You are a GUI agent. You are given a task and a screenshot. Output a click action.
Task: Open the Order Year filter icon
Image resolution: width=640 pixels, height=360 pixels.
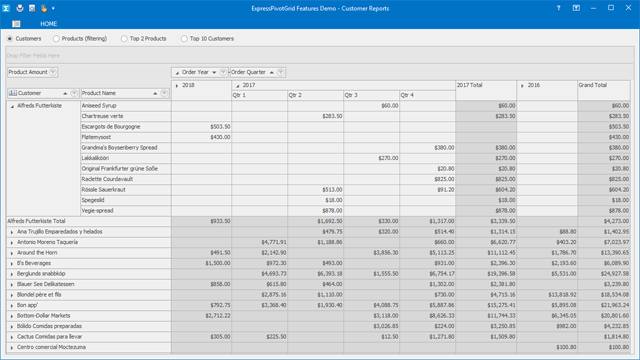223,72
